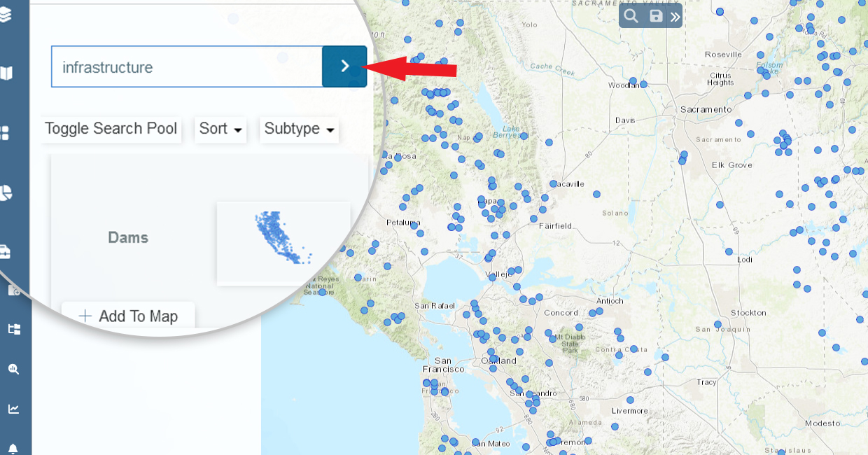Click the hierarchy tree icon in sidebar
The width and height of the screenshot is (868, 455).
[14, 329]
